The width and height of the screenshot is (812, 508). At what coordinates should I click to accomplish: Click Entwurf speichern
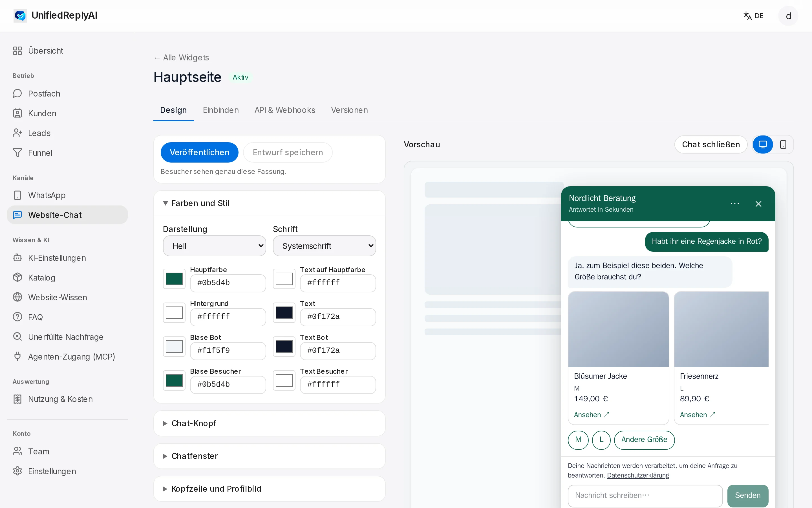[288, 152]
